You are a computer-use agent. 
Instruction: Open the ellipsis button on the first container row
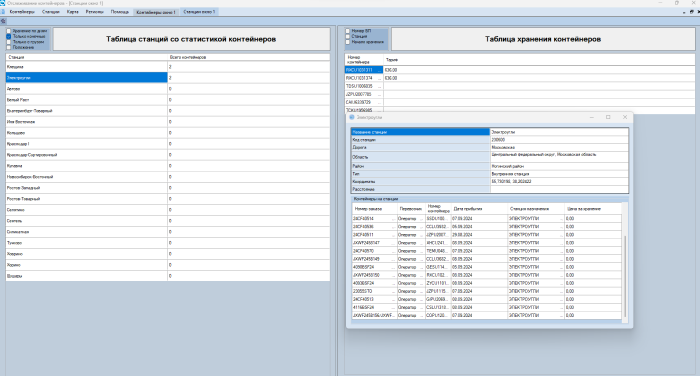coord(380,70)
